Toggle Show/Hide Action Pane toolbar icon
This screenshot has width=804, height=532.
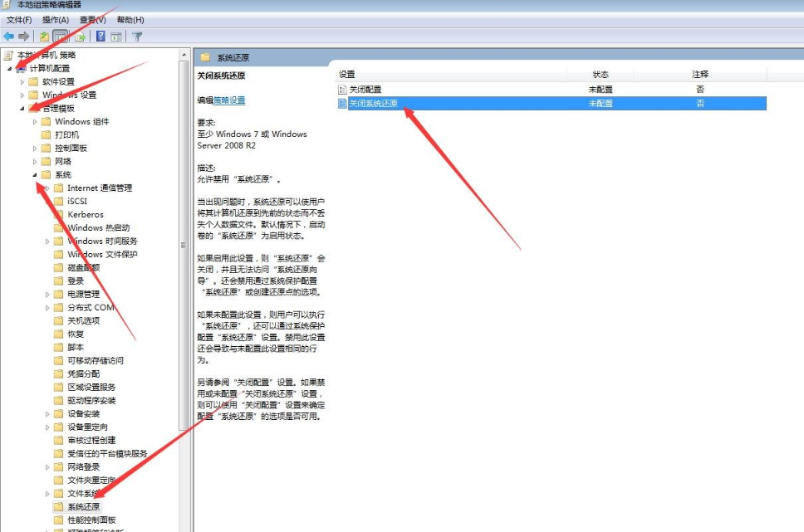coord(116,37)
